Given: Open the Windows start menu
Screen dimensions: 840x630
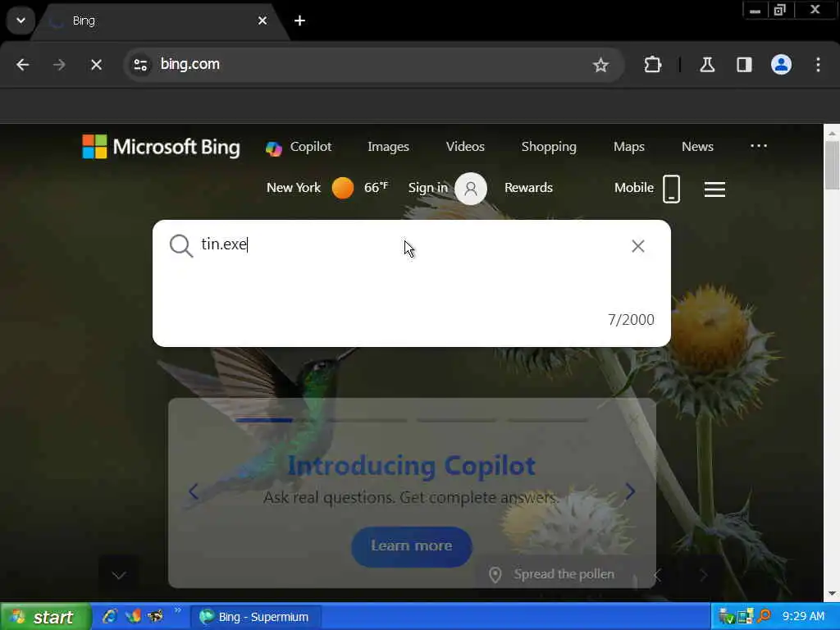Looking at the screenshot, I should 45,617.
